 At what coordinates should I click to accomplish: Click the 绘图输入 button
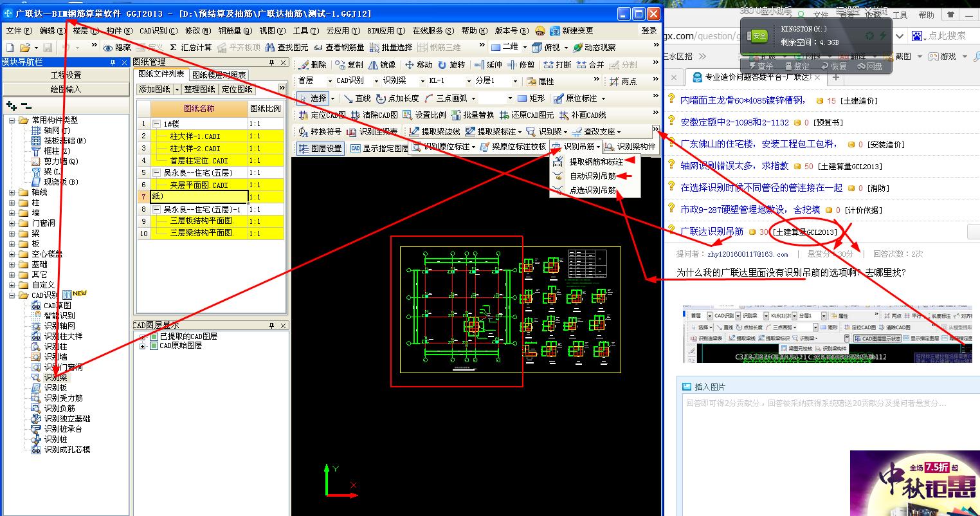pos(66,89)
